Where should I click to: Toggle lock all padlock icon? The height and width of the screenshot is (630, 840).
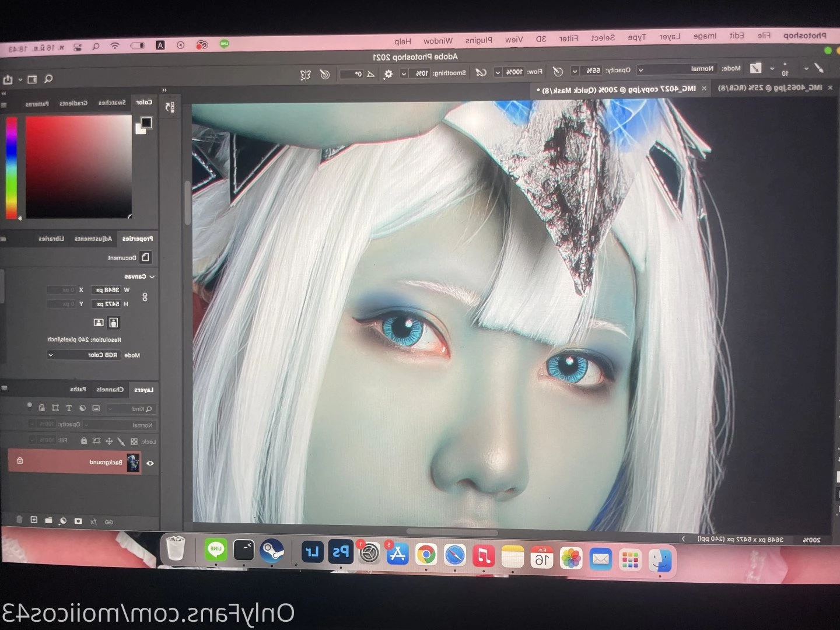(84, 441)
